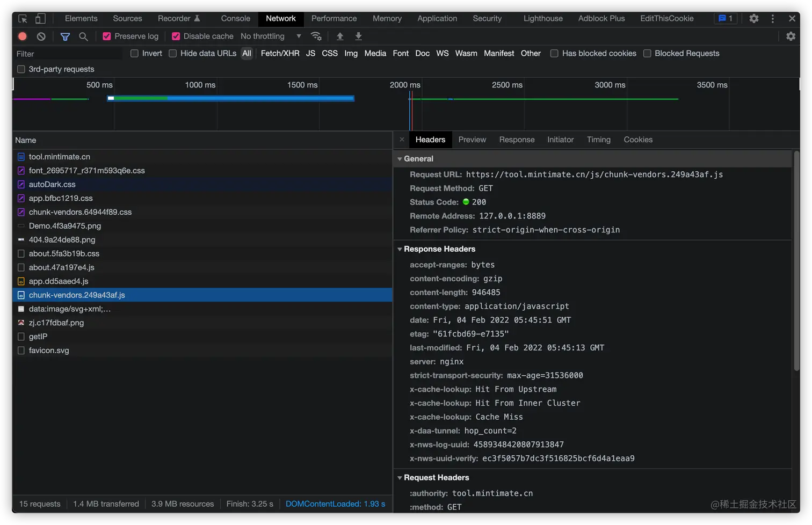Toggle the device toolbar icon

(x=40, y=19)
